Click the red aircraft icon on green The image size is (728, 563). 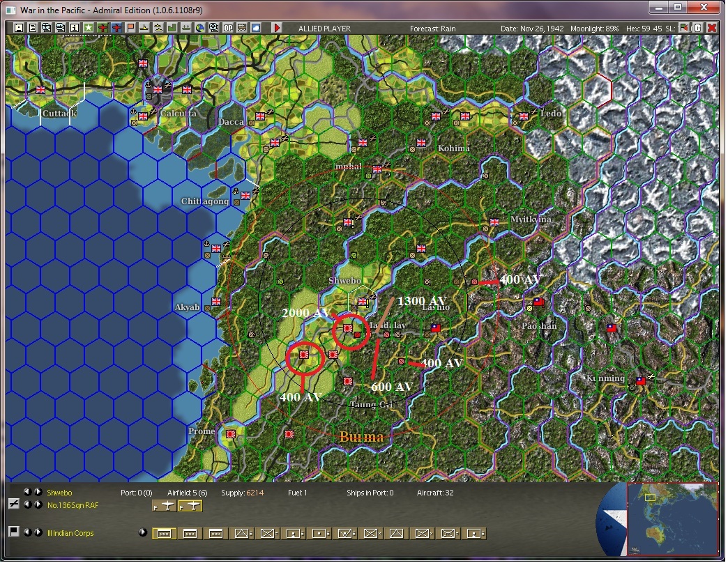tap(102, 28)
